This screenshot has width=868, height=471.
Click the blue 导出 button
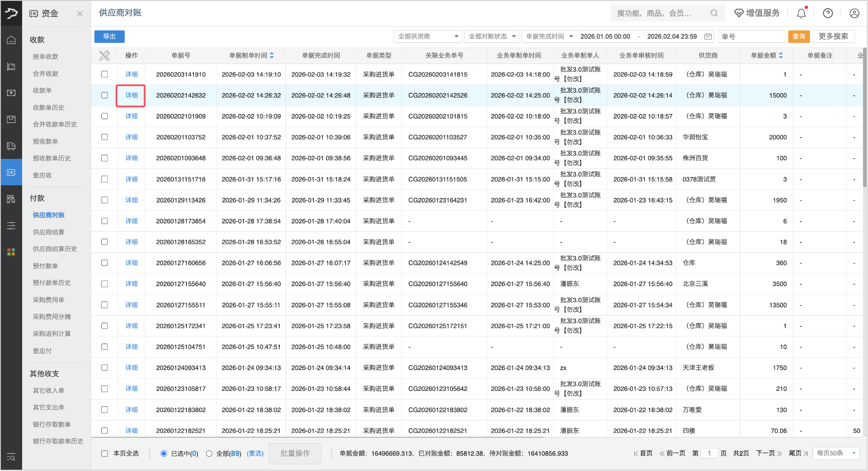pyautogui.click(x=109, y=36)
